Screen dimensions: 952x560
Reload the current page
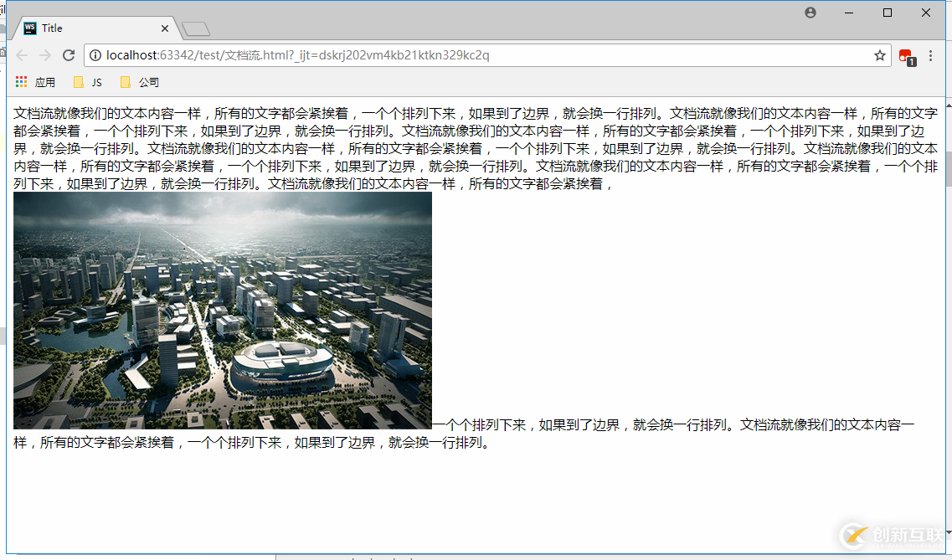tap(69, 55)
